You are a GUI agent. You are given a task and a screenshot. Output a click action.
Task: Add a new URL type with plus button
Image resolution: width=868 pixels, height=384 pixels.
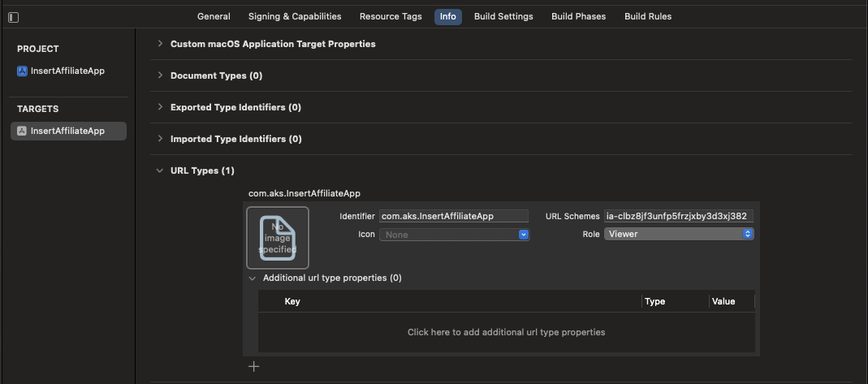pyautogui.click(x=254, y=366)
